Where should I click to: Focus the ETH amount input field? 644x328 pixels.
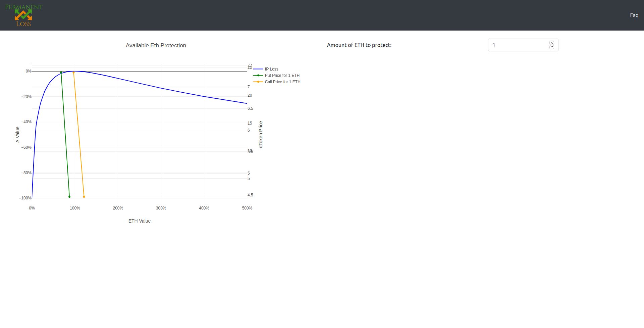(523, 45)
